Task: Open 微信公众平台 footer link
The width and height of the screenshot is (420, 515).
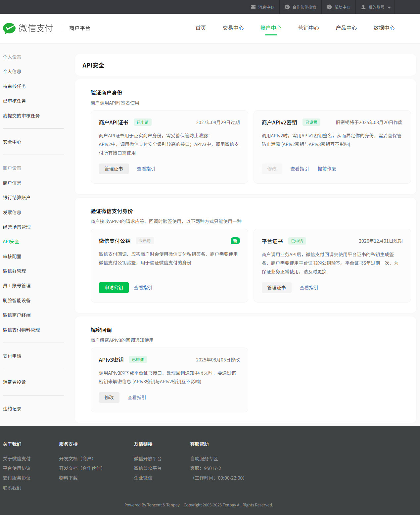Action: pos(148,468)
